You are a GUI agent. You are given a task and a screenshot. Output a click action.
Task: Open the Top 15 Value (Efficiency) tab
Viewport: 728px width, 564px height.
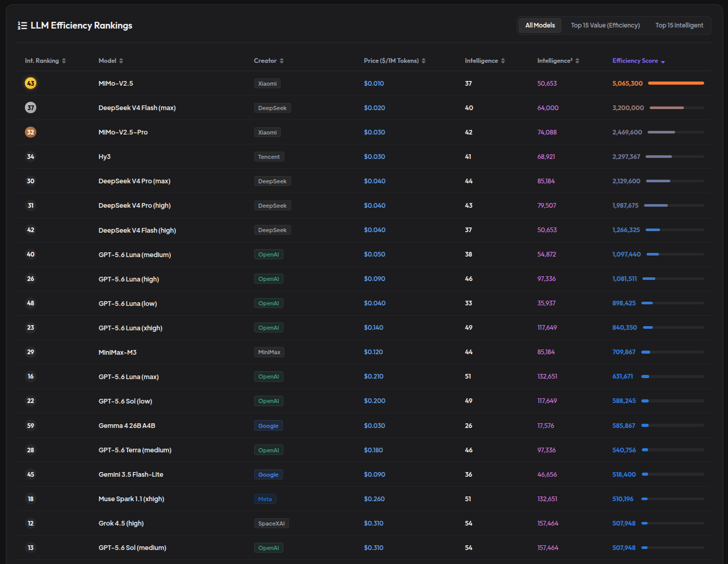(x=605, y=25)
